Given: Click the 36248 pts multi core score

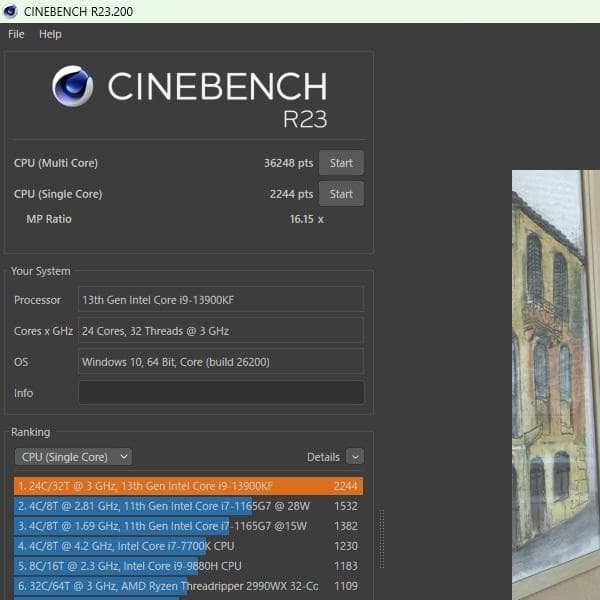Looking at the screenshot, I should (x=289, y=163).
